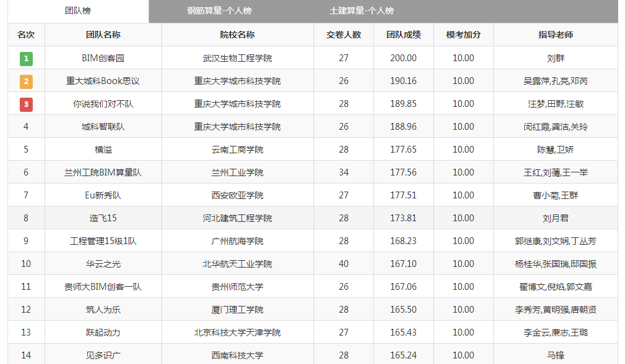
Task: Select team name 城科智联队
Action: (103, 127)
